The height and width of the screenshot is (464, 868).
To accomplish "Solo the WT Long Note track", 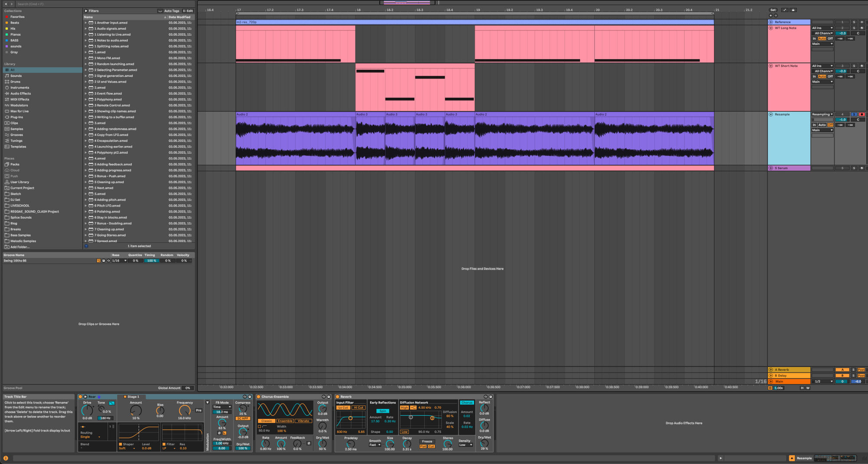I will [854, 28].
